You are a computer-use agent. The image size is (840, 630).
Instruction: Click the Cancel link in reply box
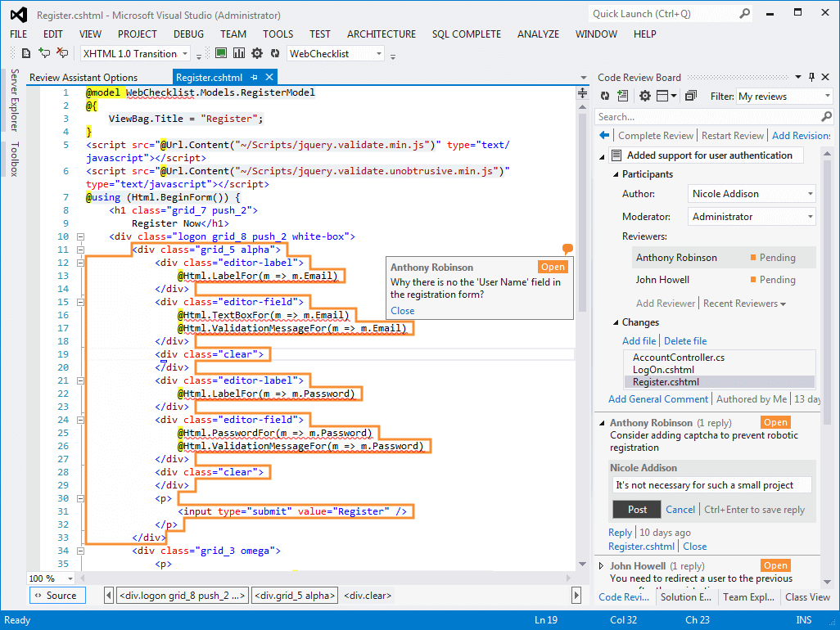point(680,510)
